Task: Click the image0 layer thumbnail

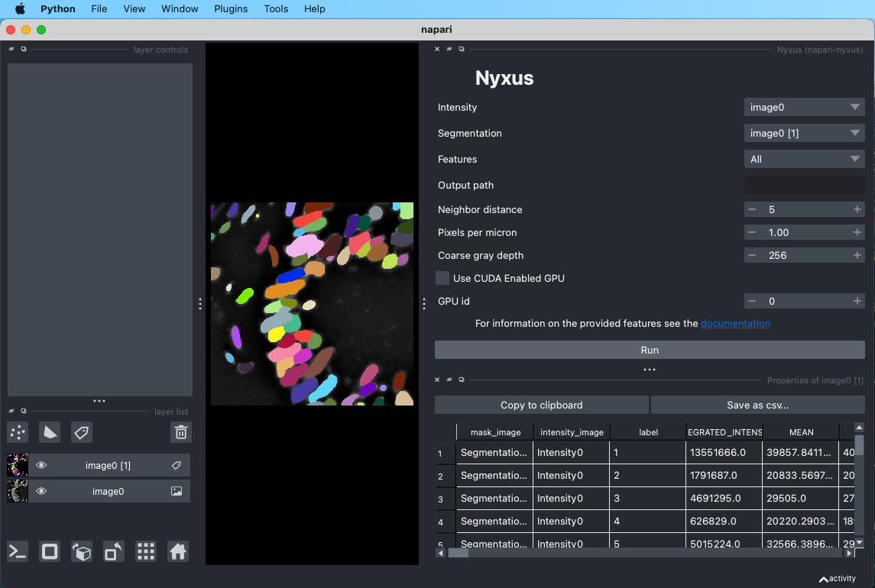Action: click(18, 491)
